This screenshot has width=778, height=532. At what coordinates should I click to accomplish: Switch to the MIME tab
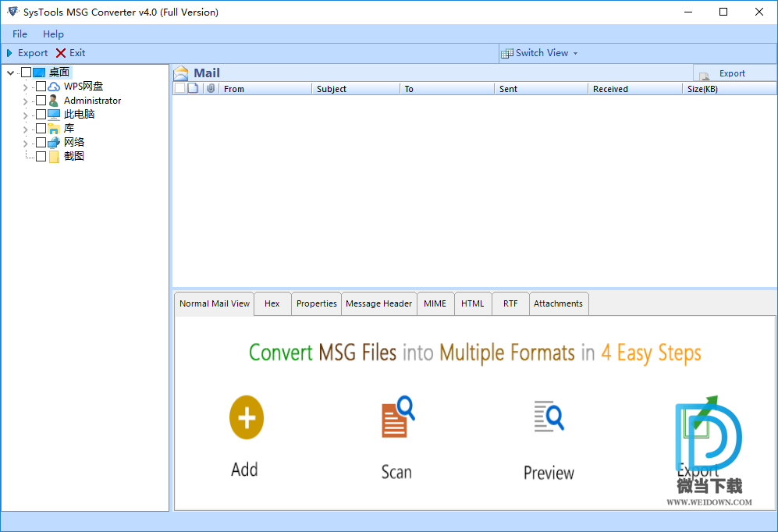pyautogui.click(x=435, y=303)
